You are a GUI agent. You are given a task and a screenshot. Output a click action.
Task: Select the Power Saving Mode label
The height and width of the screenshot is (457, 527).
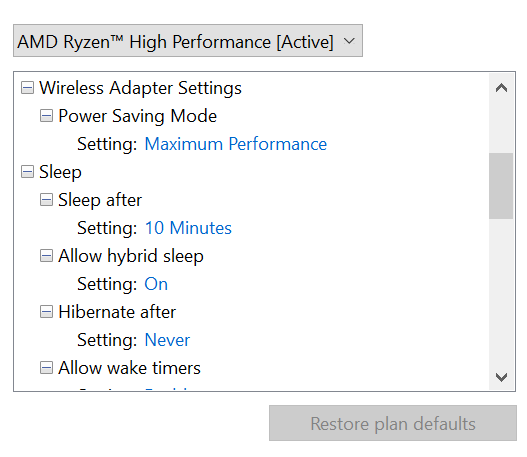point(137,117)
